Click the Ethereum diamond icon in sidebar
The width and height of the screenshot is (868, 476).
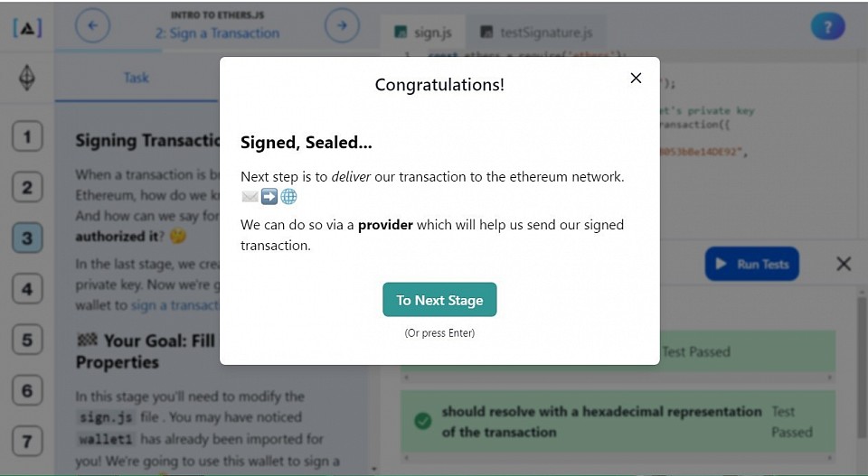tap(27, 78)
